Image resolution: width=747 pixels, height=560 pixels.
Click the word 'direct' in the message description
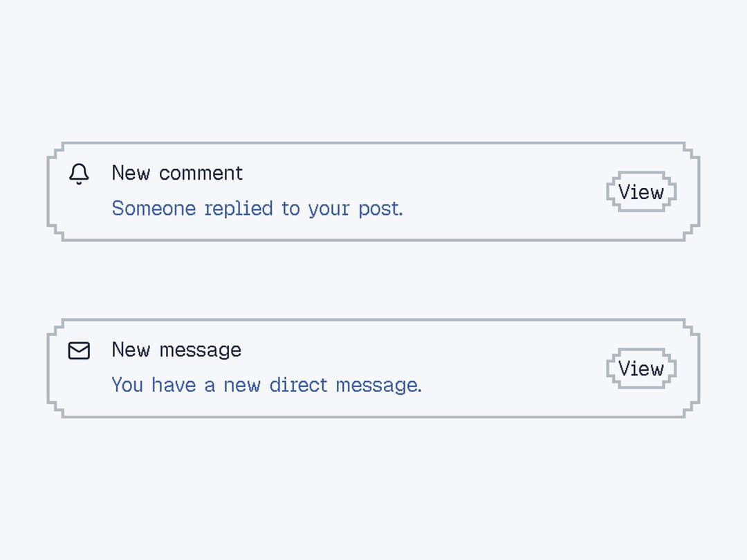(298, 385)
